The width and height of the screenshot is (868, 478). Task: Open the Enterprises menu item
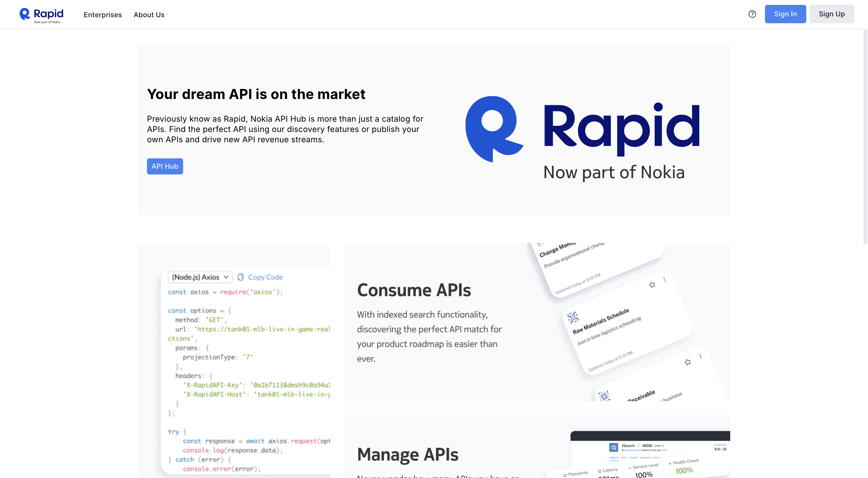[x=103, y=15]
